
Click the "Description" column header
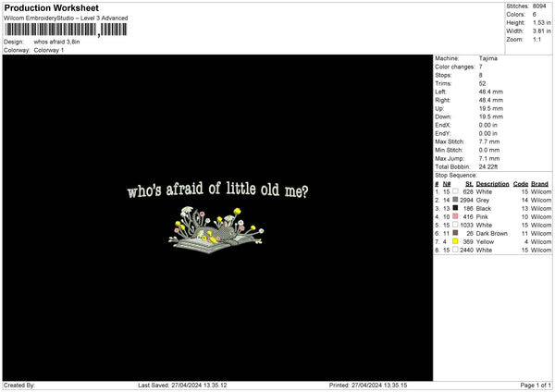click(492, 184)
